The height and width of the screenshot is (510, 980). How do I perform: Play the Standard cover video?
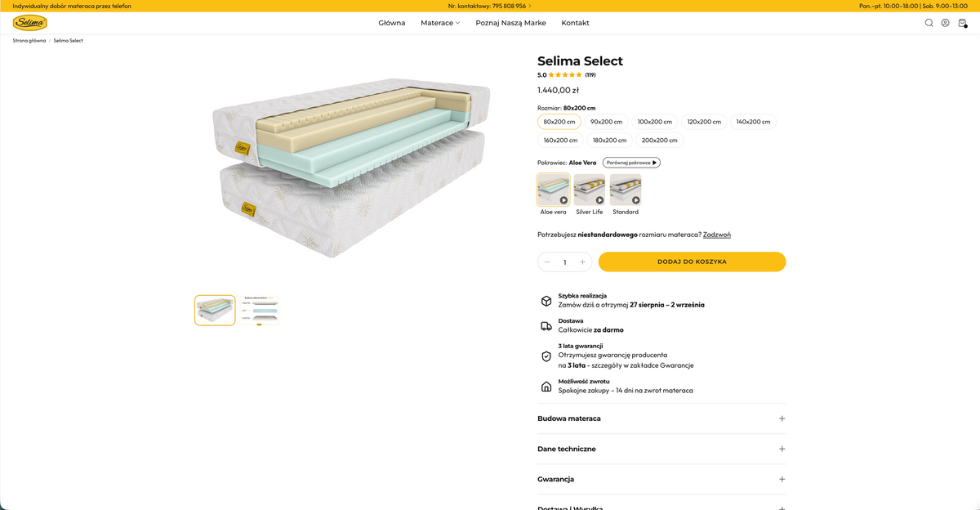pyautogui.click(x=635, y=200)
